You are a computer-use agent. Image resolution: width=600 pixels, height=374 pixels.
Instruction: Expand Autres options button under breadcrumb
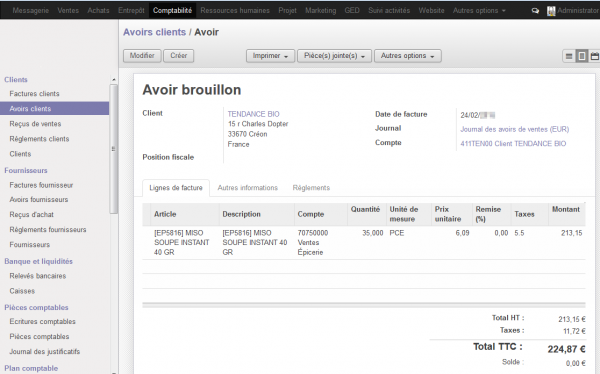(x=408, y=56)
